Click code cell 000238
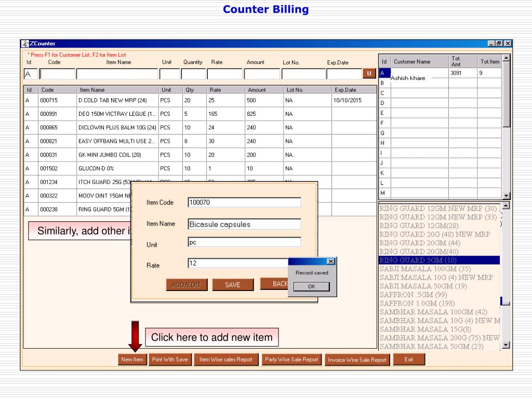The image size is (532, 399). point(57,209)
